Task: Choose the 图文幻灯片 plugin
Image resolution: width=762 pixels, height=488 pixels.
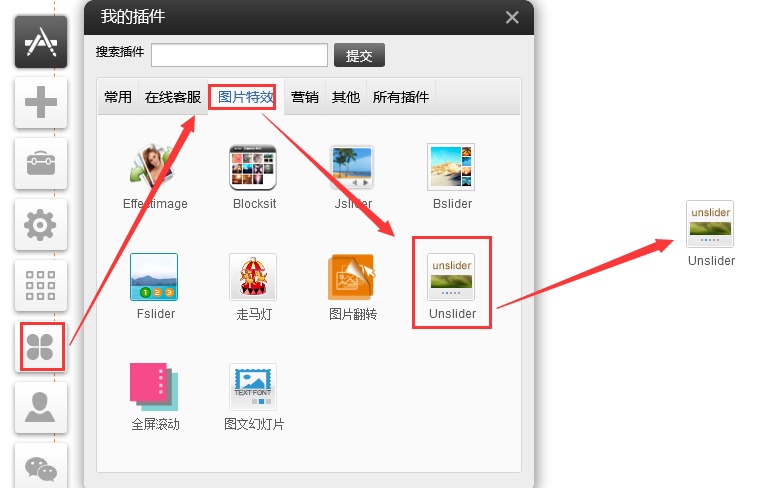Action: click(x=253, y=387)
